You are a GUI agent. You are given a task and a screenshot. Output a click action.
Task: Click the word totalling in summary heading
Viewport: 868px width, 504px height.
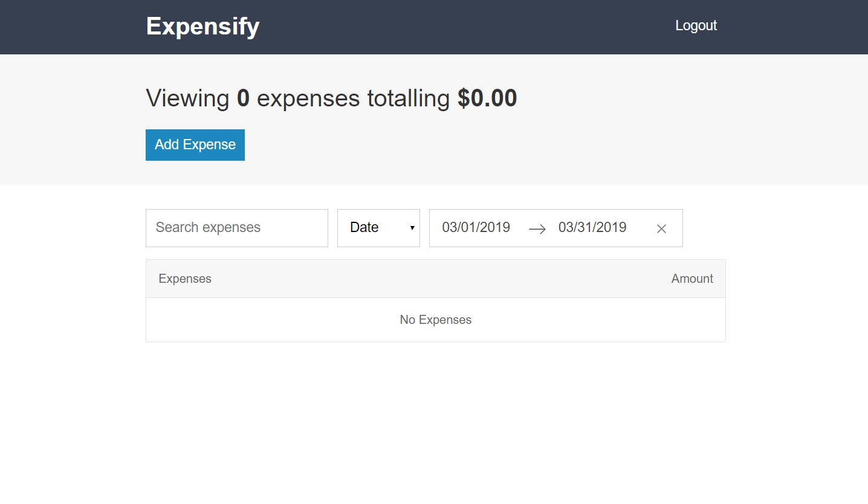point(408,99)
